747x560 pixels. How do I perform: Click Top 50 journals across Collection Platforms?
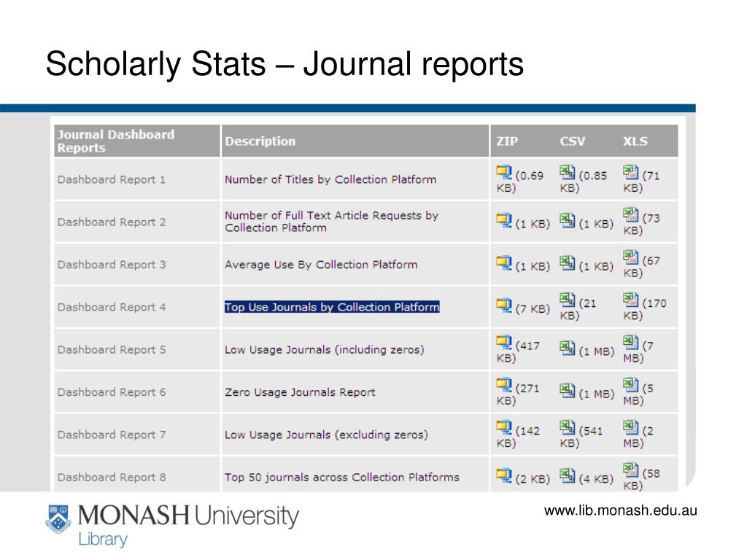[x=342, y=477]
